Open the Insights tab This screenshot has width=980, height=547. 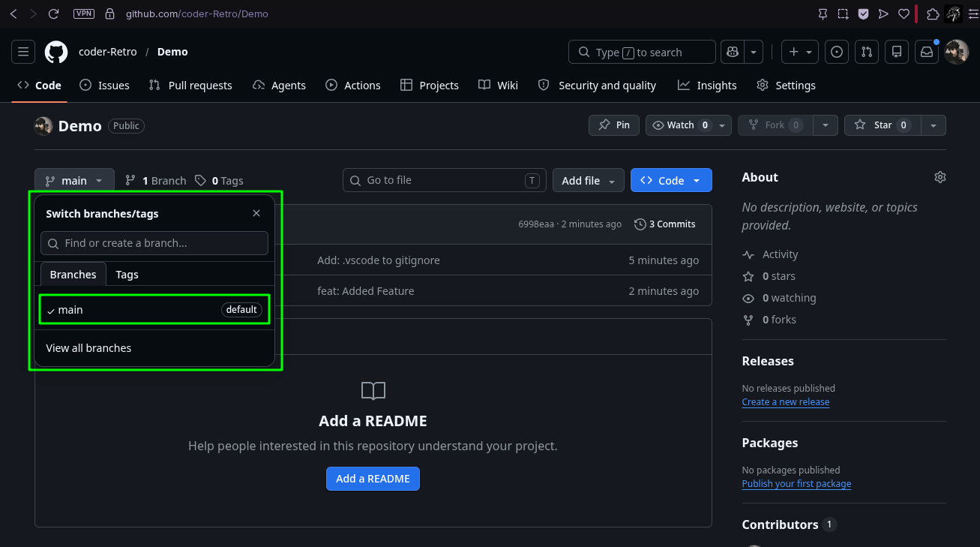[707, 85]
